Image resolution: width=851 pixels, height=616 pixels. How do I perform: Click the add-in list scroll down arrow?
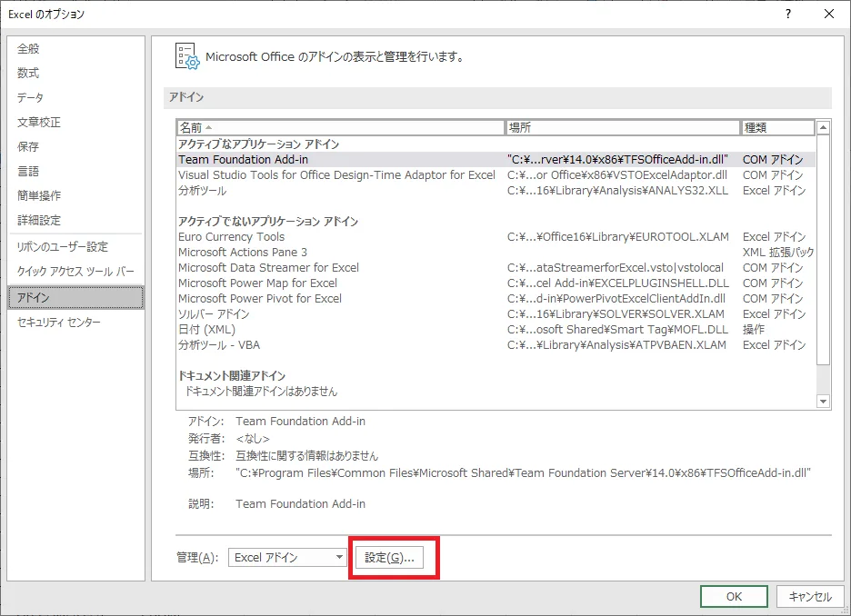tap(824, 401)
